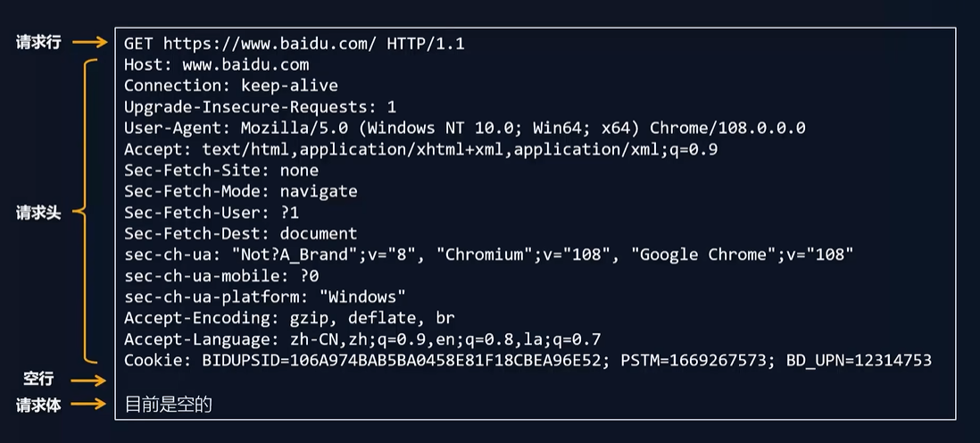The image size is (980, 443).
Task: Click the Connection: keep-alive header
Action: pyautogui.click(x=230, y=86)
